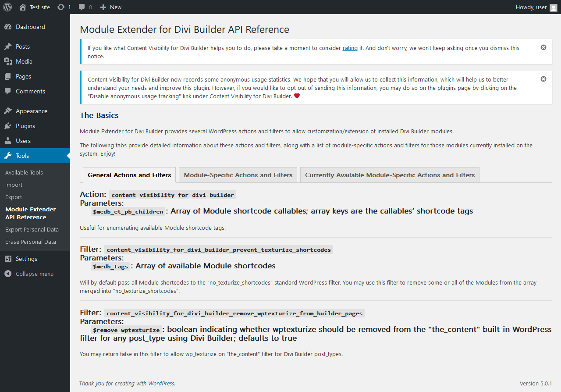Open the Media library menu

coord(35,61)
